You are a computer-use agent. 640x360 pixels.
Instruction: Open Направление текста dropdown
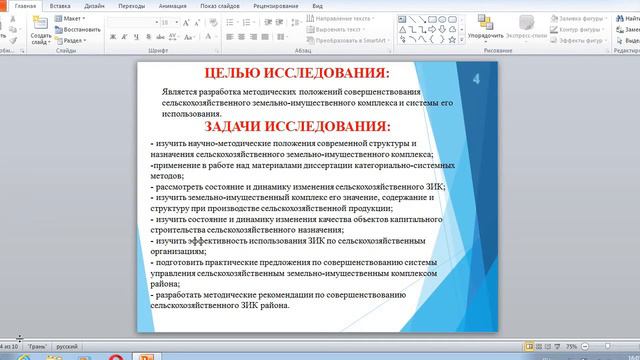click(x=340, y=19)
